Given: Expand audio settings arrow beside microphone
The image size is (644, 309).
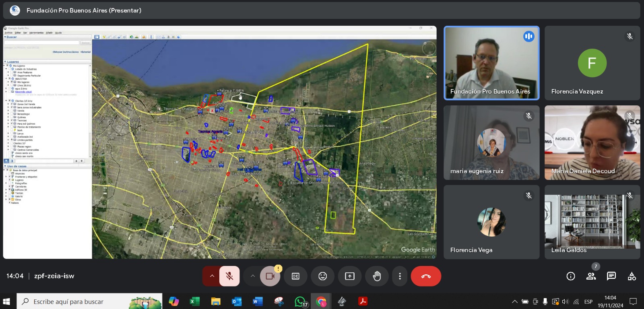Looking at the screenshot, I should tap(212, 276).
